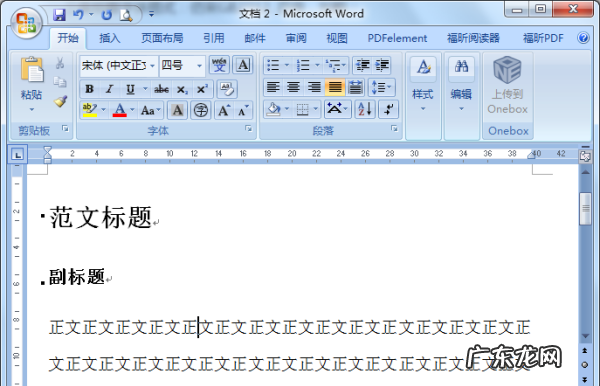Click the enclosed character 字 icon

coord(201,111)
